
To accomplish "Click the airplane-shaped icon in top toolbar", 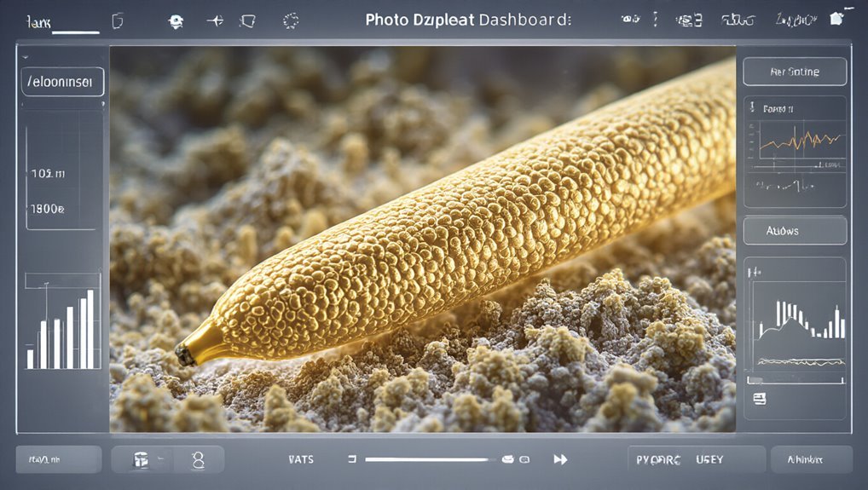I will coord(215,20).
